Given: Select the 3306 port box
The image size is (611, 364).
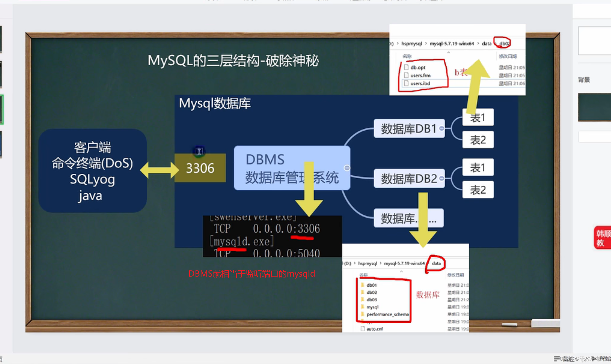Looking at the screenshot, I should pyautogui.click(x=200, y=168).
